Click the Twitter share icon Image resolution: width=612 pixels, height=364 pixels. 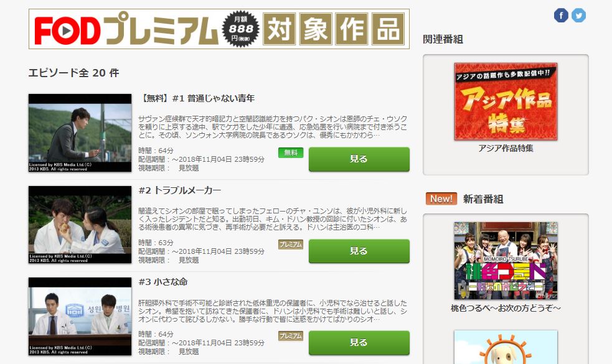point(578,16)
